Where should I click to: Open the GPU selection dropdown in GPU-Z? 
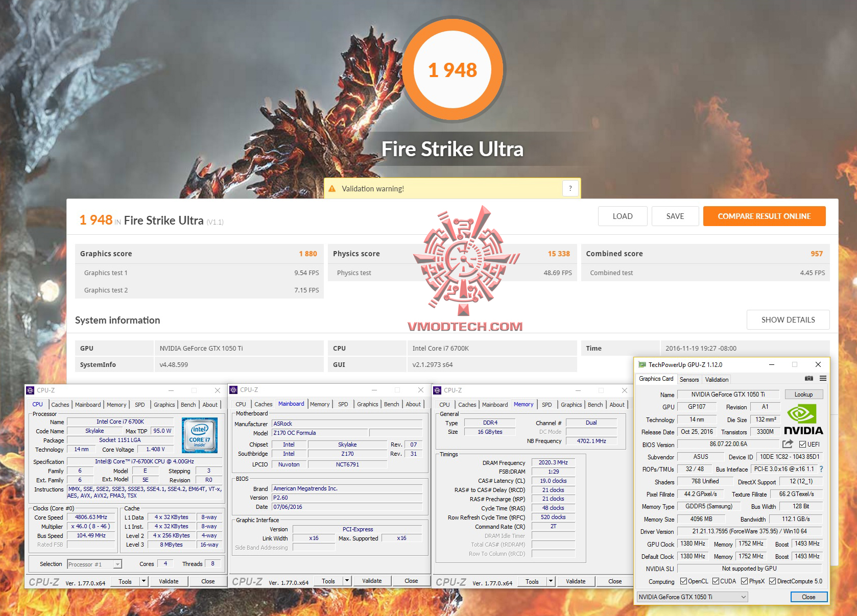(x=692, y=597)
